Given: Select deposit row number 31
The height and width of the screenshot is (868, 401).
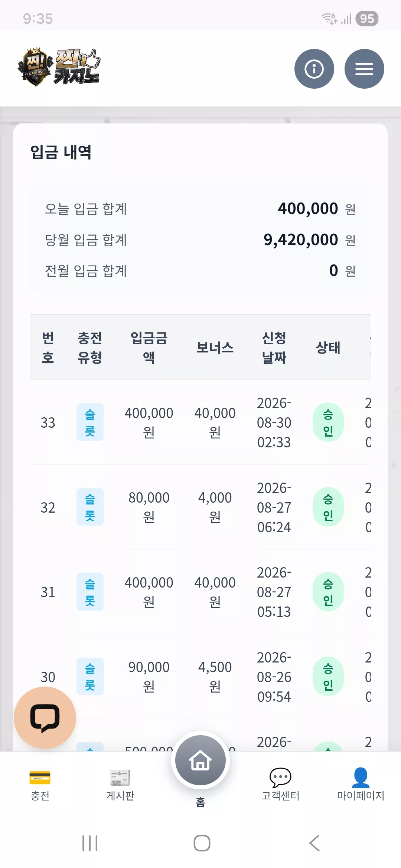Looking at the screenshot, I should pyautogui.click(x=200, y=592).
